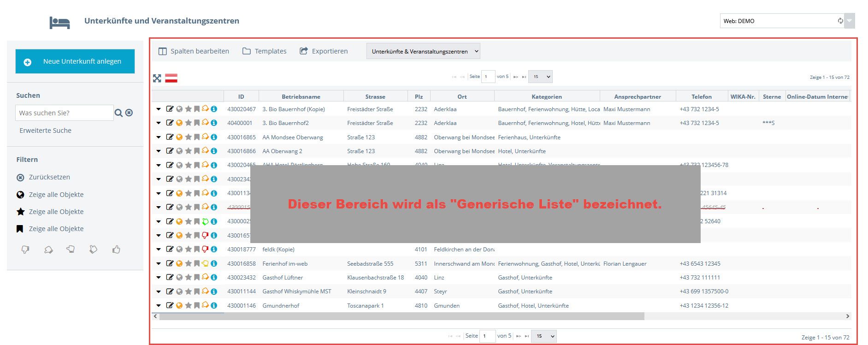Open Spalten bearbeiten
Viewport: 868px width, 345px height.
click(x=194, y=51)
